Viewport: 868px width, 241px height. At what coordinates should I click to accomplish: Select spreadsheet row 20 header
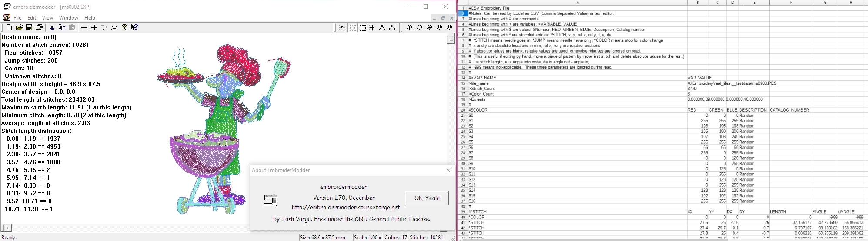(463, 110)
